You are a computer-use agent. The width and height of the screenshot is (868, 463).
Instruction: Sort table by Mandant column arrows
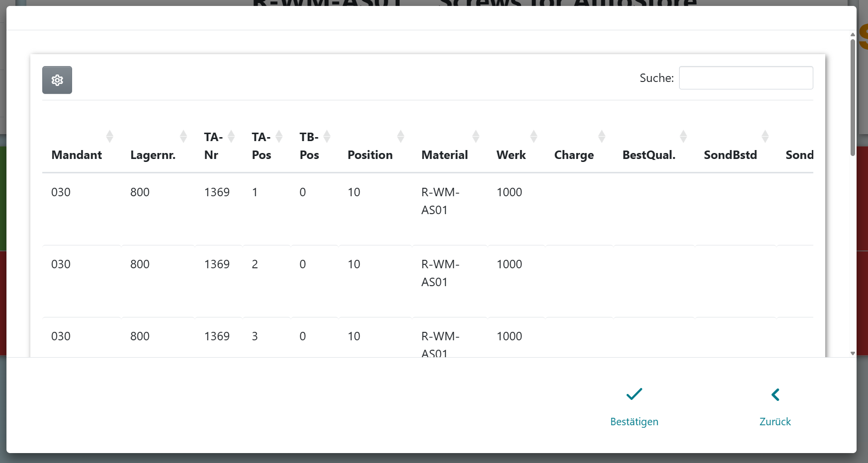[109, 137]
